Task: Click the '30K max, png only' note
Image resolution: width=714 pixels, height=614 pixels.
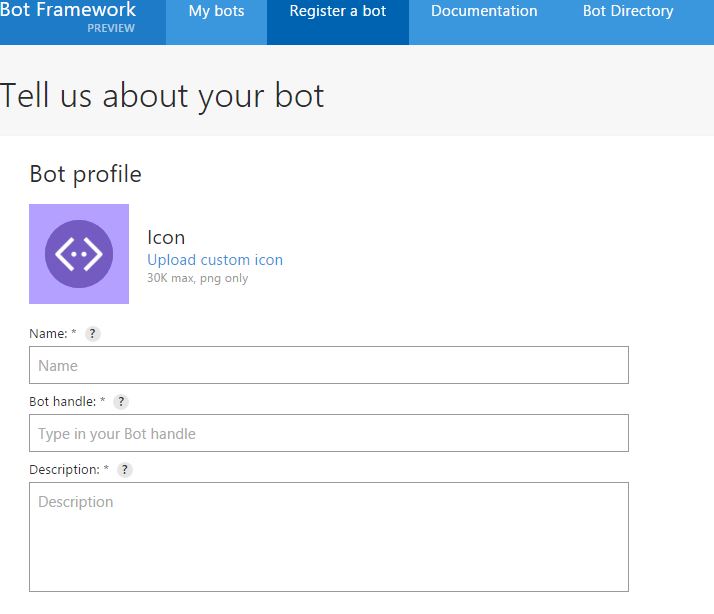Action: point(198,278)
